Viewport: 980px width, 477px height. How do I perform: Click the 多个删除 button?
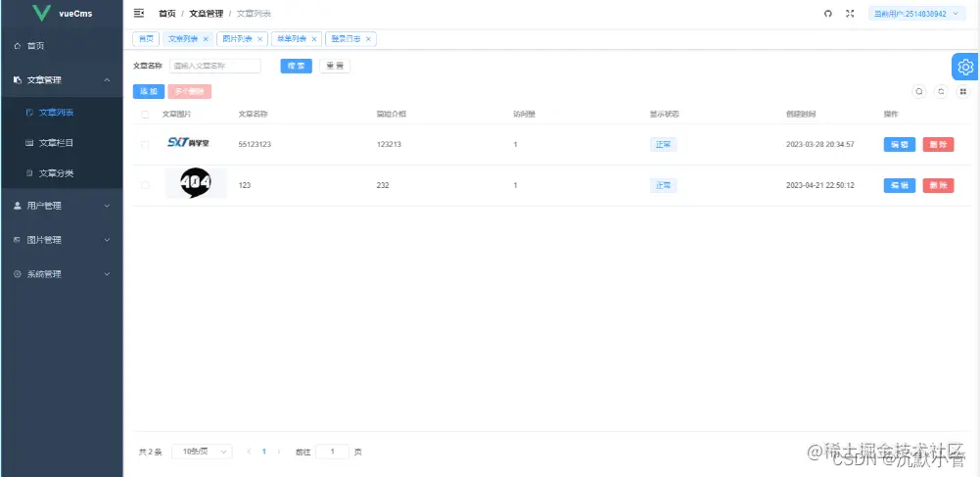pos(190,92)
